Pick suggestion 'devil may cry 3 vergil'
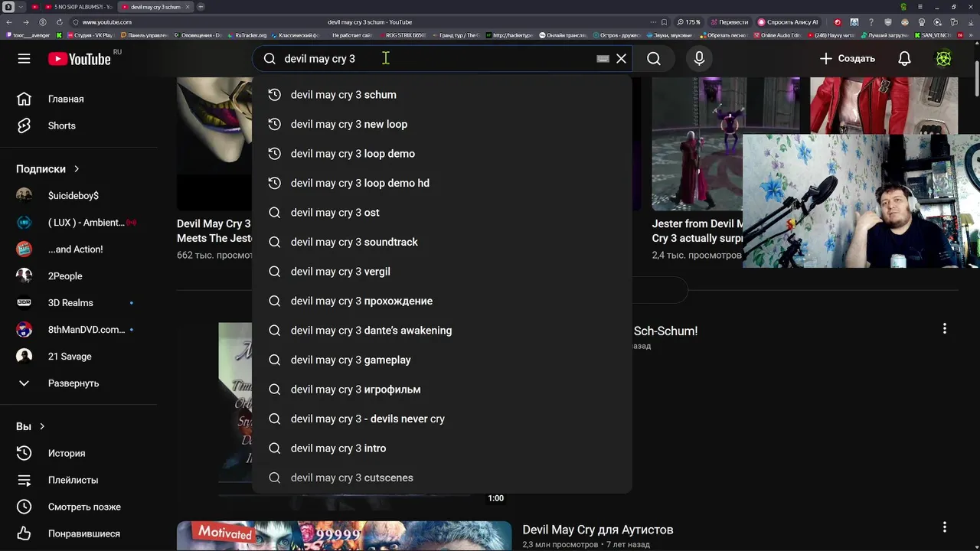The image size is (980, 551). [442, 272]
